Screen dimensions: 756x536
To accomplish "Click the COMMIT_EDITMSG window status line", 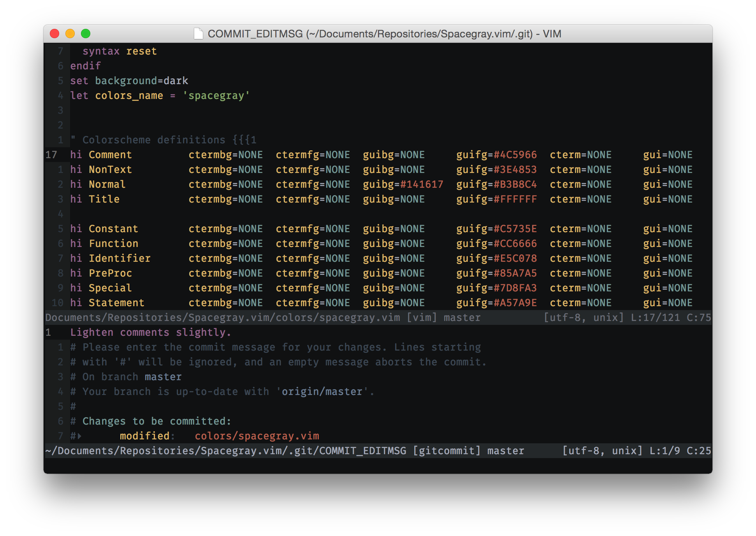I will point(284,451).
